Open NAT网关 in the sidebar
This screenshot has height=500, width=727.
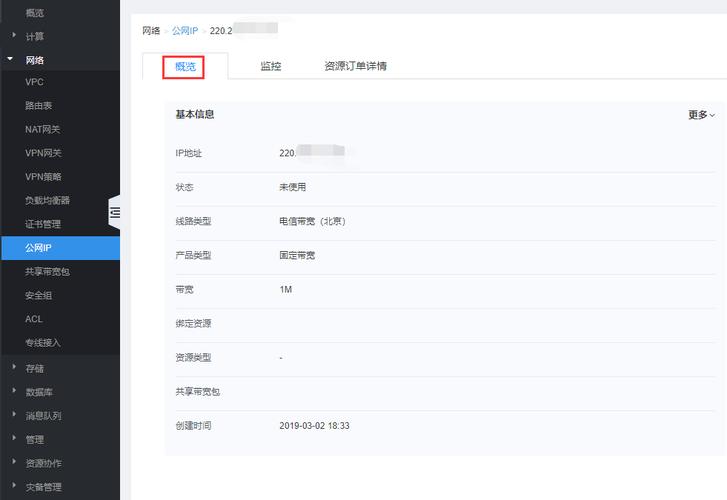(43, 129)
